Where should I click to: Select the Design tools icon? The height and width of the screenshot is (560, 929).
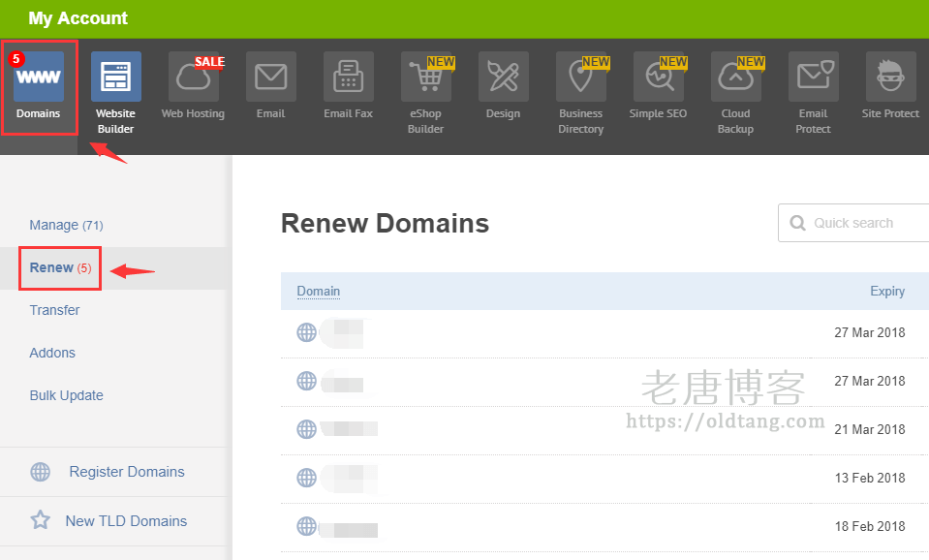504,78
